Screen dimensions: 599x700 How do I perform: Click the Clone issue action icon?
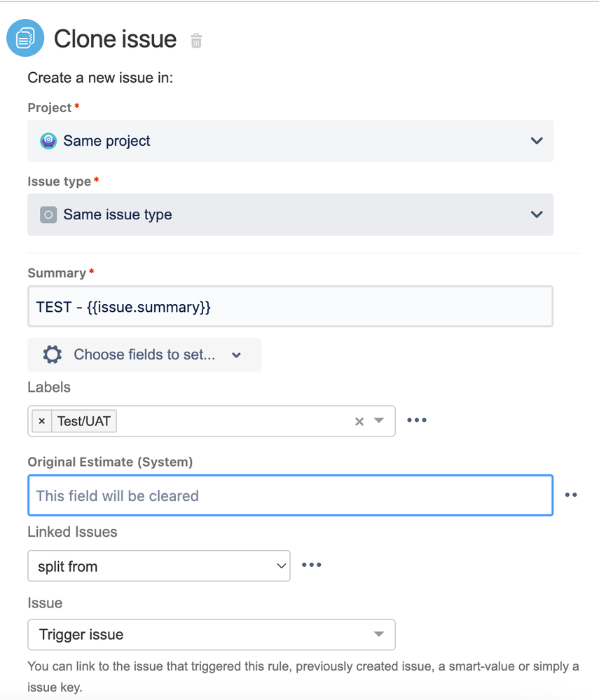coord(25,38)
